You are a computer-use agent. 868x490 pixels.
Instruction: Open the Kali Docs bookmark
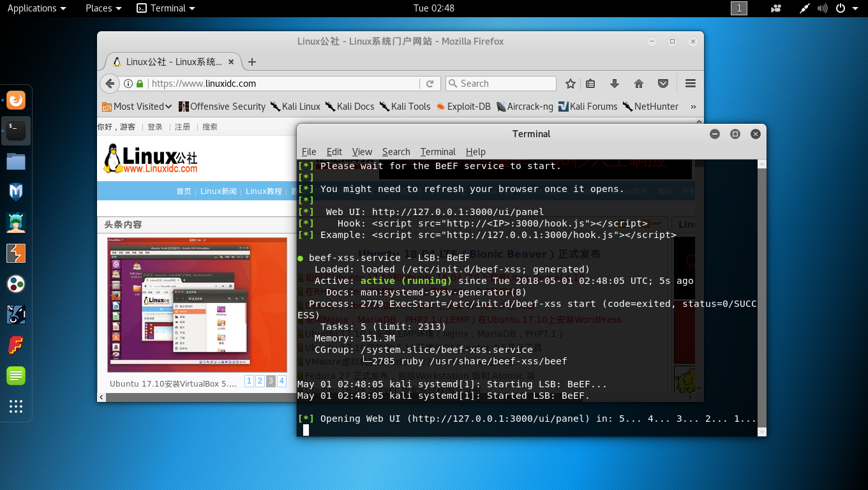(x=350, y=107)
